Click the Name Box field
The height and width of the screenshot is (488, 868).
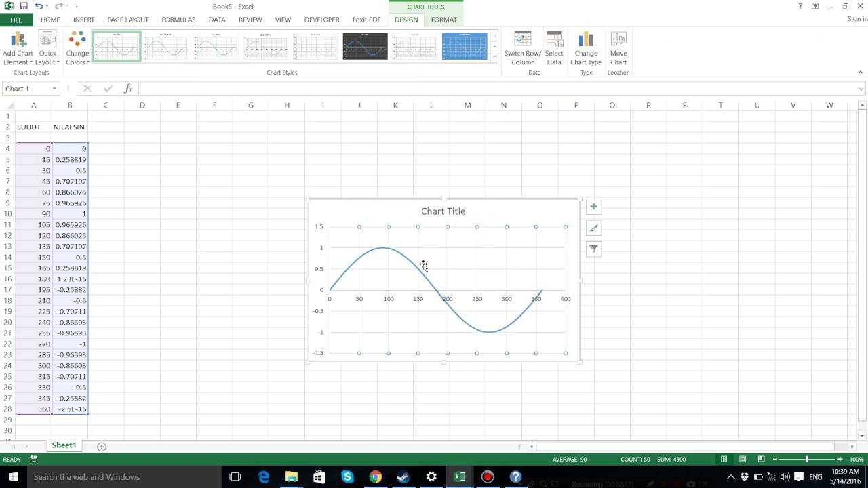(26, 88)
